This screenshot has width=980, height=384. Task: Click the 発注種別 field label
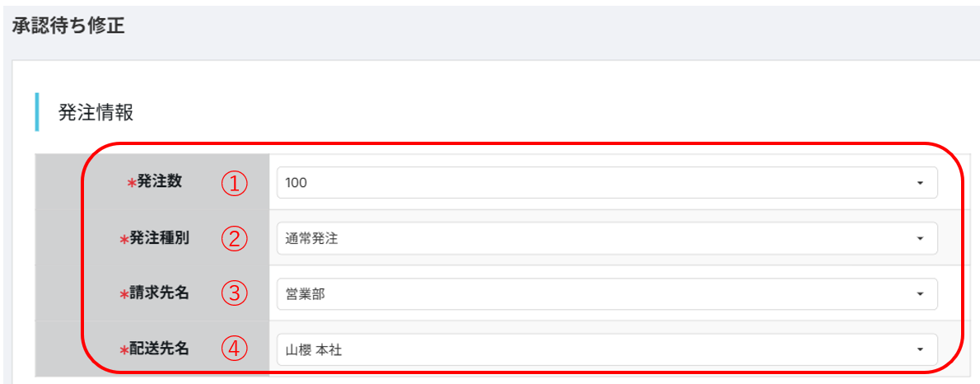pyautogui.click(x=157, y=238)
